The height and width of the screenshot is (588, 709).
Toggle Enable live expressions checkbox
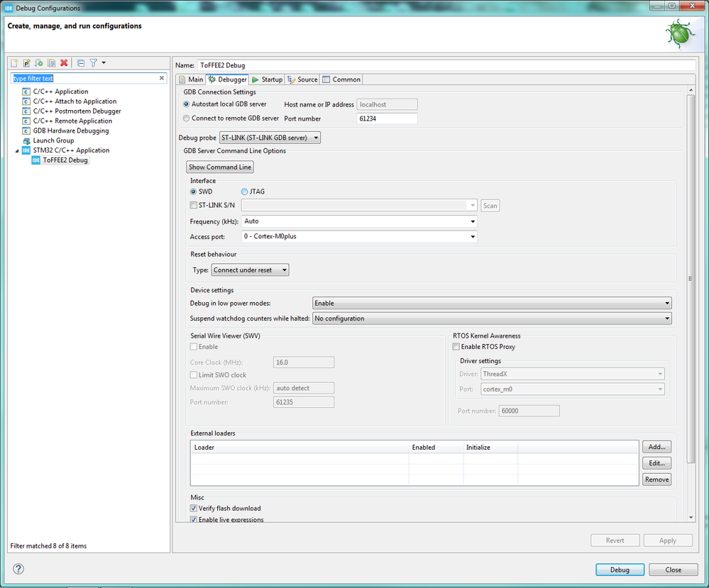194,520
